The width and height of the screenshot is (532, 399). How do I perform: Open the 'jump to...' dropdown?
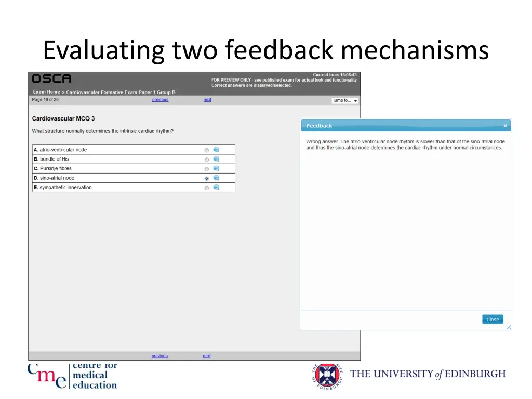[x=345, y=100]
